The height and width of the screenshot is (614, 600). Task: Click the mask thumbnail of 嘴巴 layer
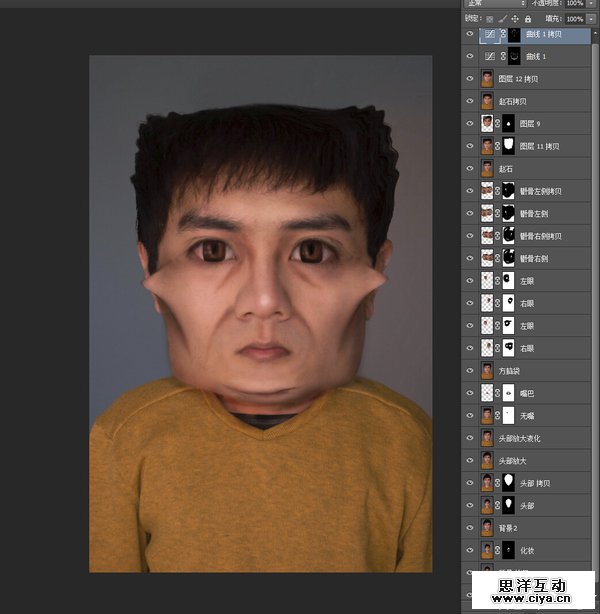tap(508, 393)
